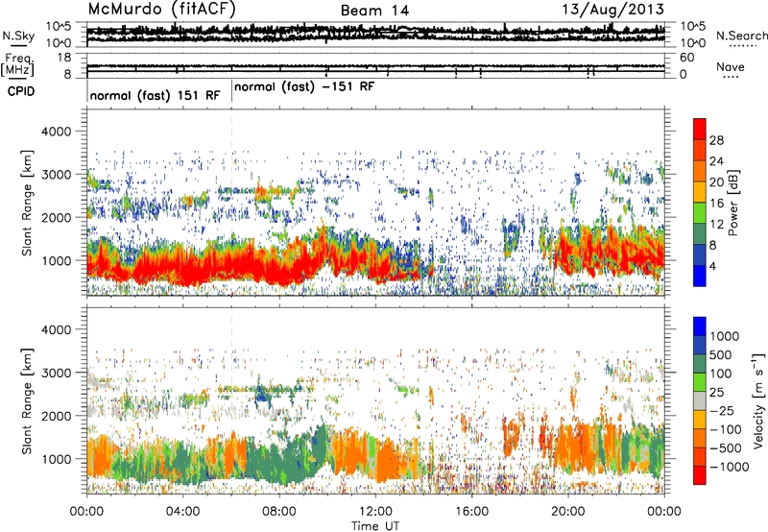Click the '-25' label on the Velocity color bar
This screenshot has width=768, height=532.
(x=721, y=411)
